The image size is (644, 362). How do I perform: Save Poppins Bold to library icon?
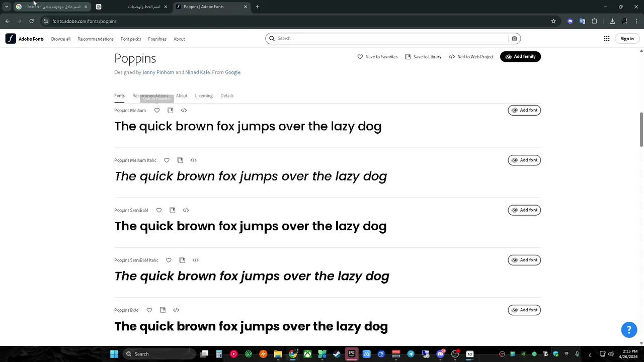[x=163, y=310]
